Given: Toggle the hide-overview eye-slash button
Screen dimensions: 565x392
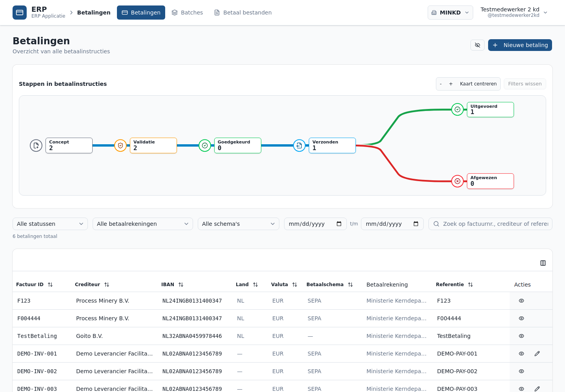Looking at the screenshot, I should tap(478, 45).
